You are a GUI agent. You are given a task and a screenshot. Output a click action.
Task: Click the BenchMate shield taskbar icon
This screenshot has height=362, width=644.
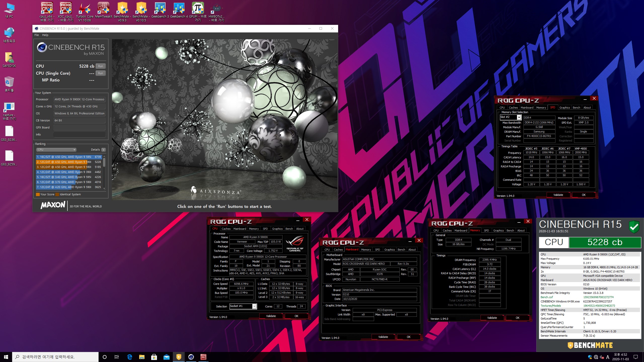tap(179, 357)
